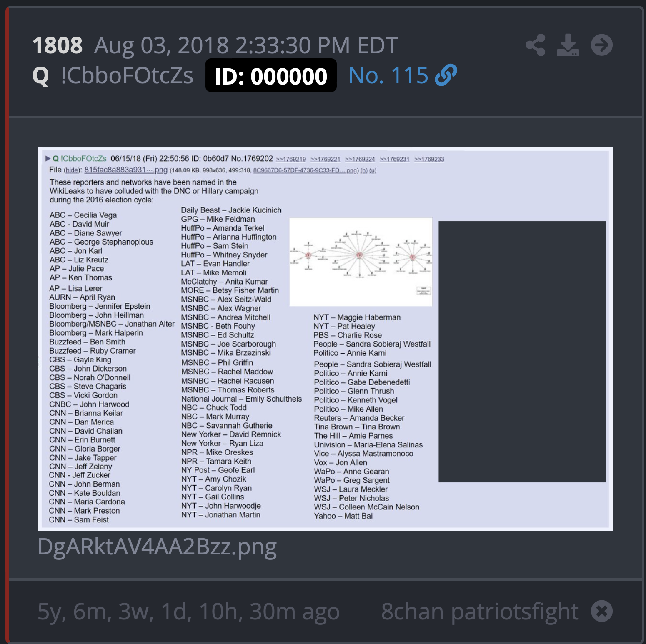Select the ID: 000000 badge
The height and width of the screenshot is (644, 646).
tap(271, 75)
